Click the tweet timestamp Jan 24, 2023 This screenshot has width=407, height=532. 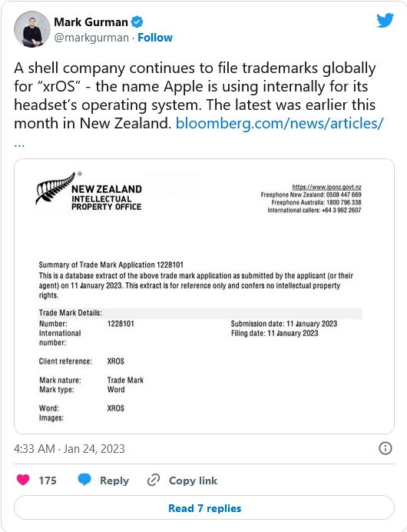click(69, 448)
